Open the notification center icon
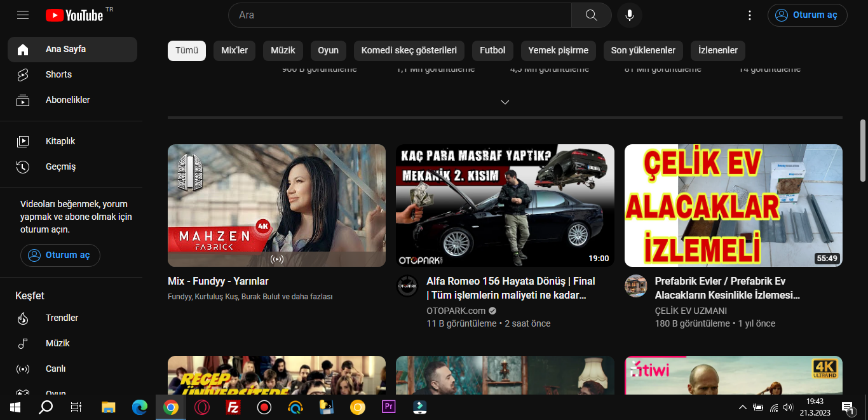Screen dimensions: 868x420 [x=847, y=407]
